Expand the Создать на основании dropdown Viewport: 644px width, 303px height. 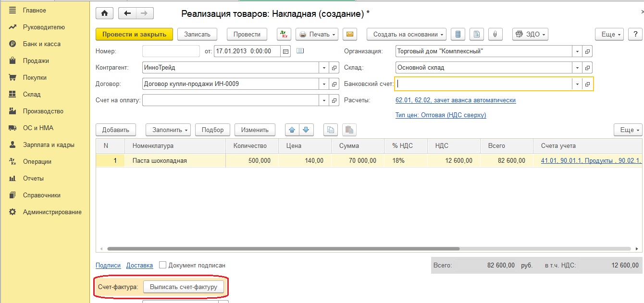coord(406,34)
